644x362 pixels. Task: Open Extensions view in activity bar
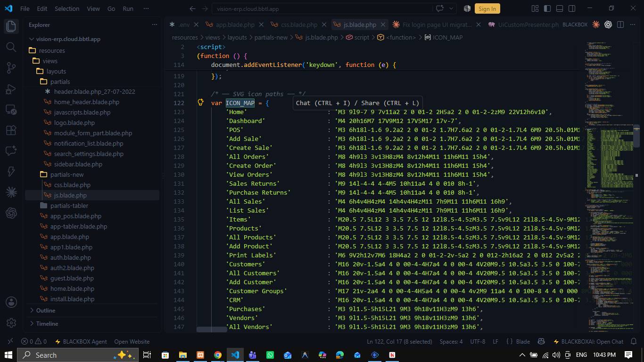pos(11,130)
